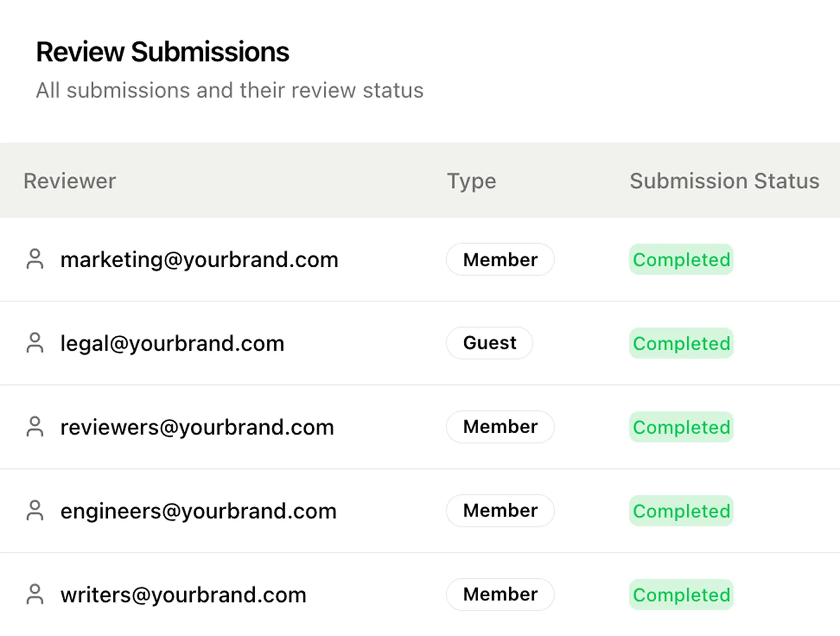Click the user icon beside legal@yourbrand.com
840x636 pixels.
35,343
